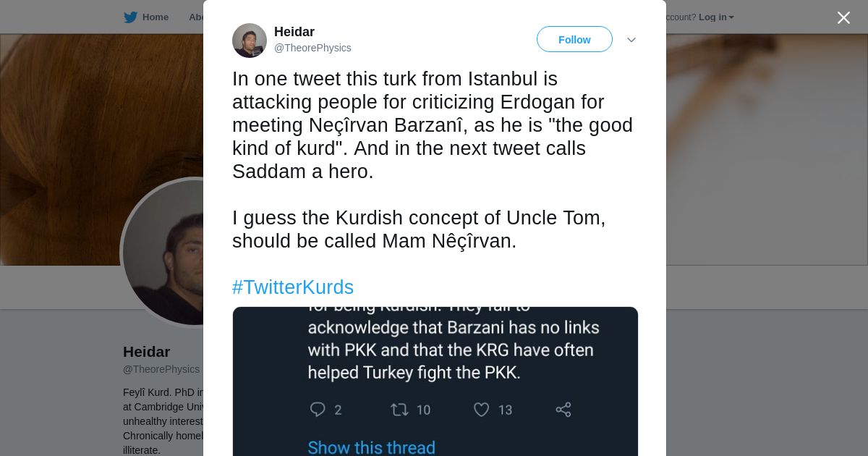The image size is (868, 456).
Task: Click the heart like icon
Action: point(482,410)
